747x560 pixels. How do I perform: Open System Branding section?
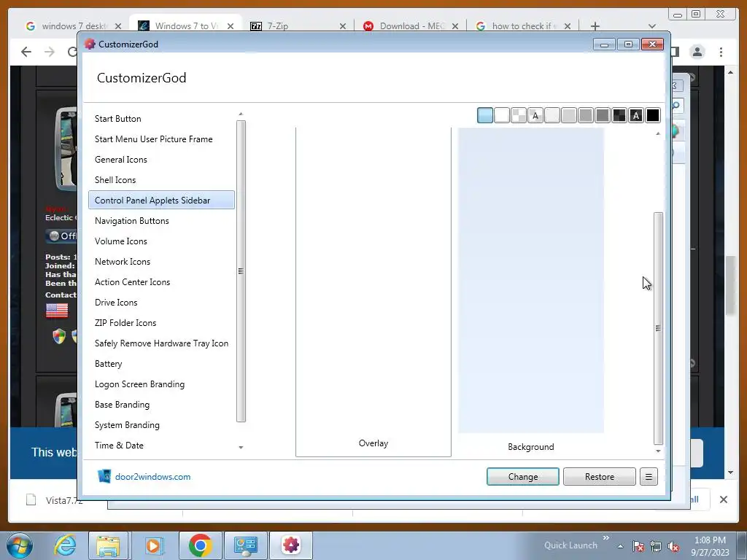[x=127, y=425]
